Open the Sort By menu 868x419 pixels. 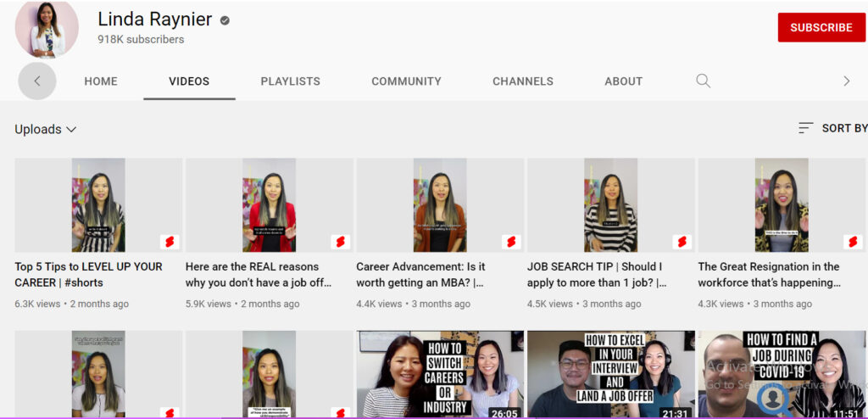(843, 128)
